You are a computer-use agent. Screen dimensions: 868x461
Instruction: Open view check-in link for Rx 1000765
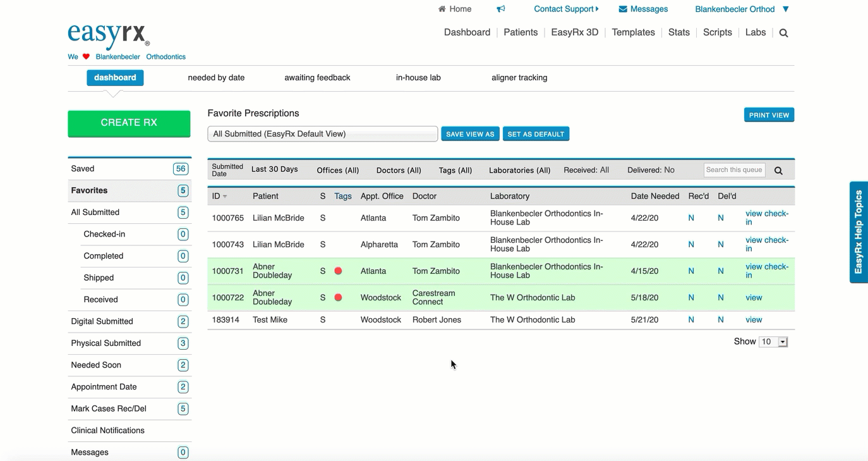pos(767,218)
